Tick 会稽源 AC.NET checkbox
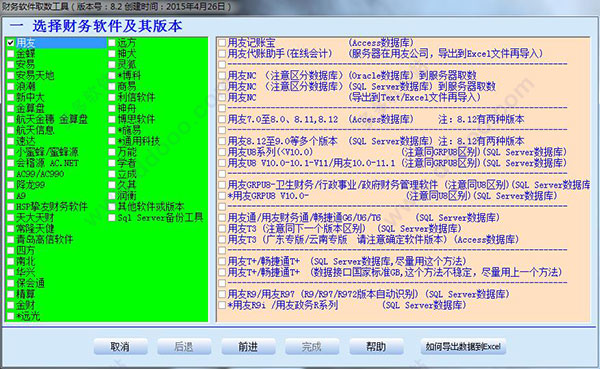Screen dimensions: 600x369 [11, 163]
